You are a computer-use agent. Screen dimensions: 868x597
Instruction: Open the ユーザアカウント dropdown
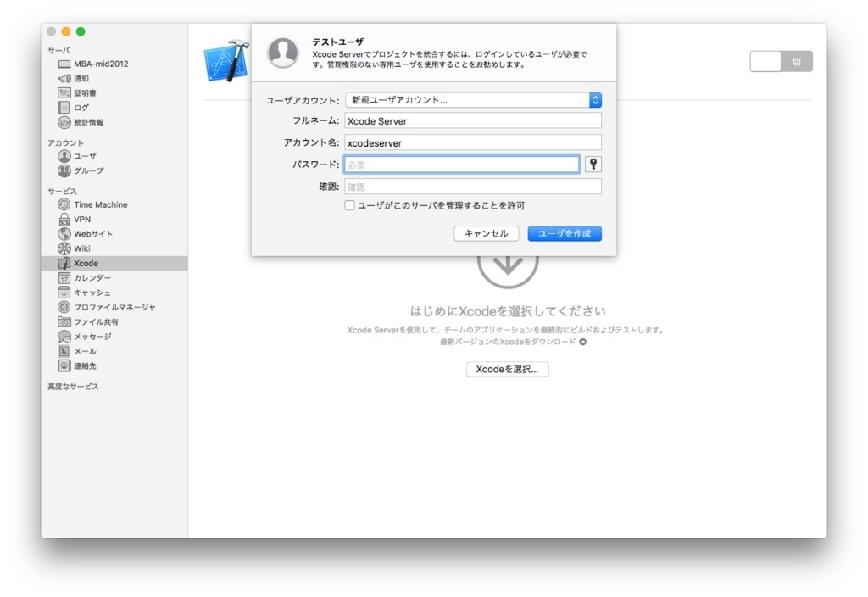tap(473, 100)
